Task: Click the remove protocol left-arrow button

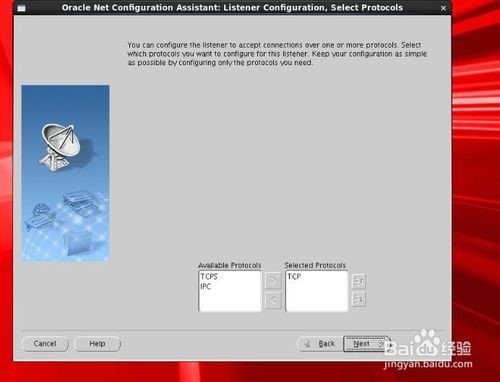Action: [273, 301]
